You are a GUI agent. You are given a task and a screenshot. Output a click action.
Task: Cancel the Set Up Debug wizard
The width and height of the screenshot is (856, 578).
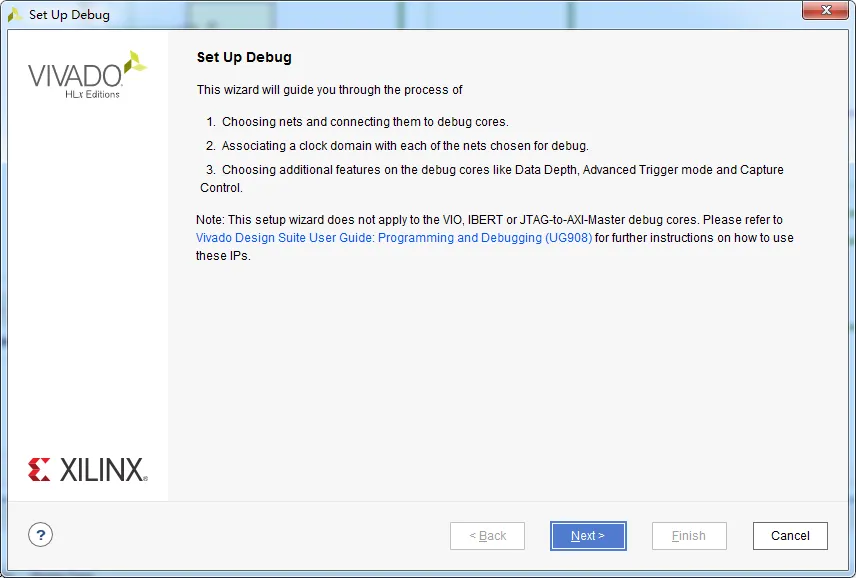790,536
